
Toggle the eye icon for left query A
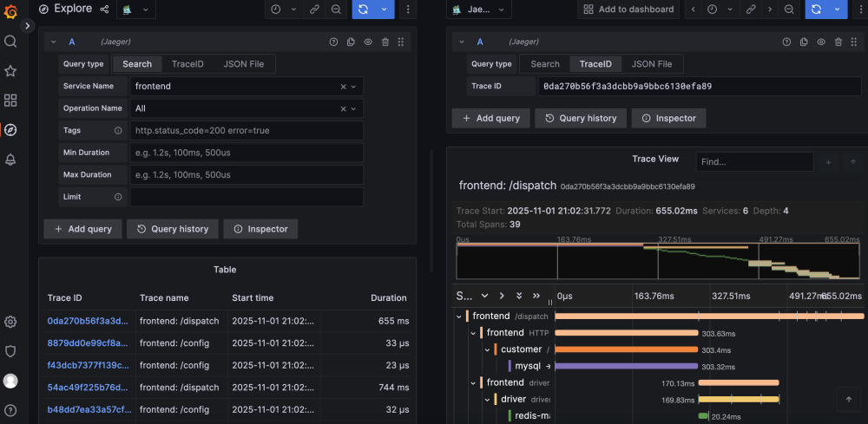point(368,42)
